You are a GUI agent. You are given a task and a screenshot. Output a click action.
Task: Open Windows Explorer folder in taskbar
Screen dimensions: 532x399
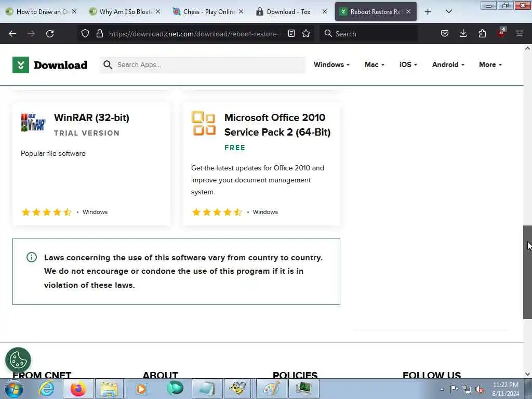point(109,389)
